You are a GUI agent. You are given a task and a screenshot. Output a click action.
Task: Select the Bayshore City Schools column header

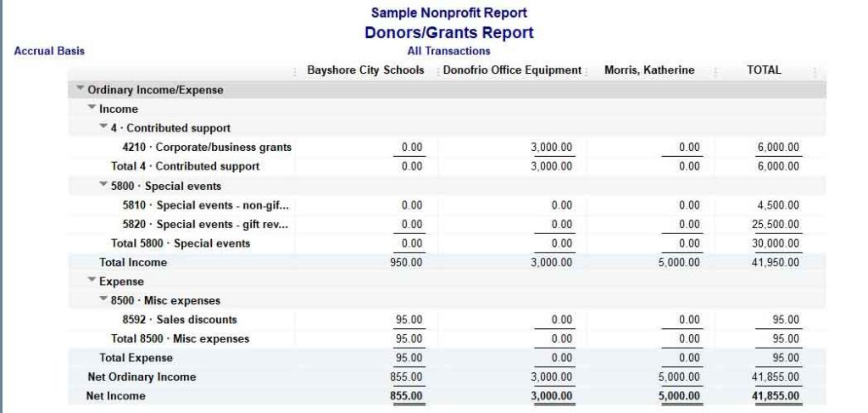point(364,70)
